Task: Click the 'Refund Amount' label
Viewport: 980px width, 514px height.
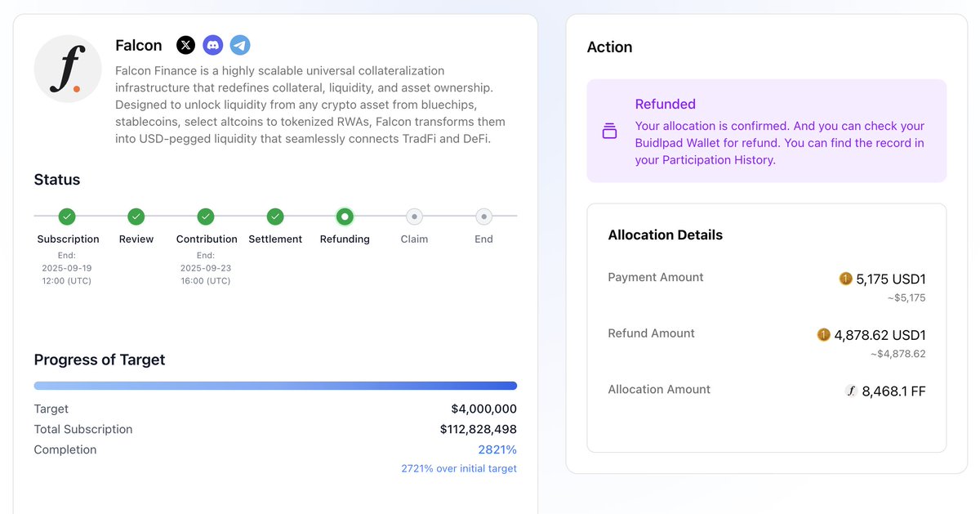Action: pyautogui.click(x=652, y=333)
